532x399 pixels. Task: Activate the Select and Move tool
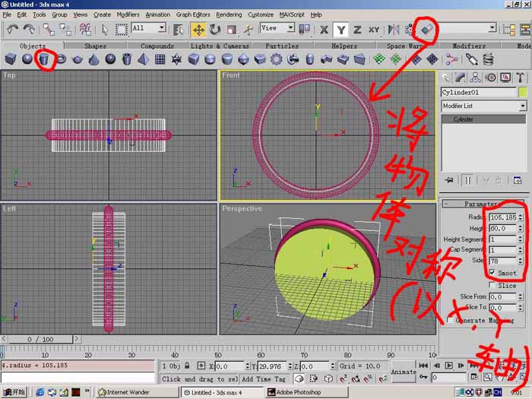(x=198, y=30)
